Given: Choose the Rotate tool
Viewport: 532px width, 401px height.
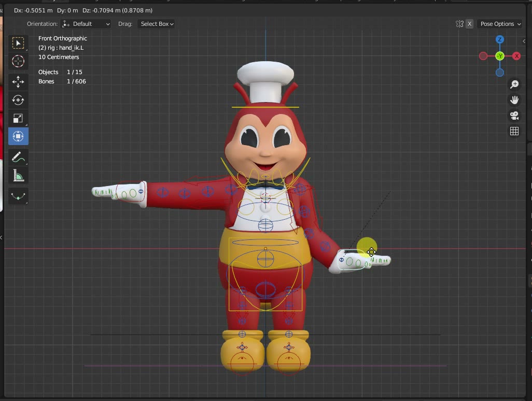Looking at the screenshot, I should coord(18,100).
